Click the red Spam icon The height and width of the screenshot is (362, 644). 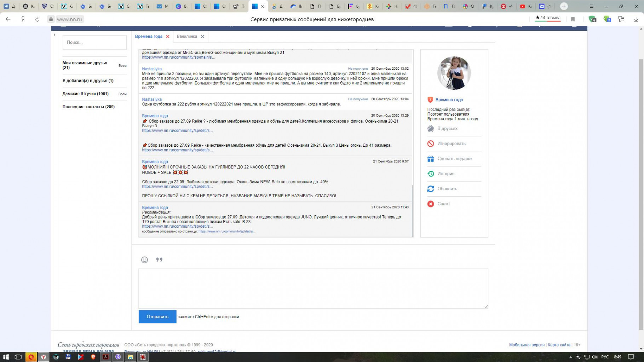pyautogui.click(x=431, y=204)
